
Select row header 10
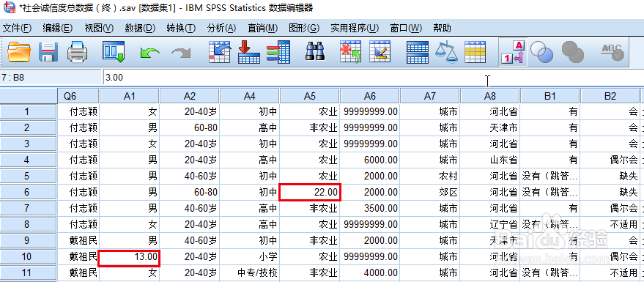click(x=29, y=257)
